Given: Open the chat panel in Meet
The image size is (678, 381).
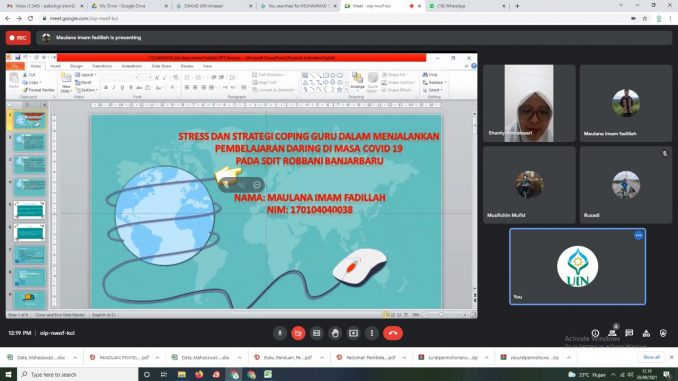Looking at the screenshot, I should 629,333.
